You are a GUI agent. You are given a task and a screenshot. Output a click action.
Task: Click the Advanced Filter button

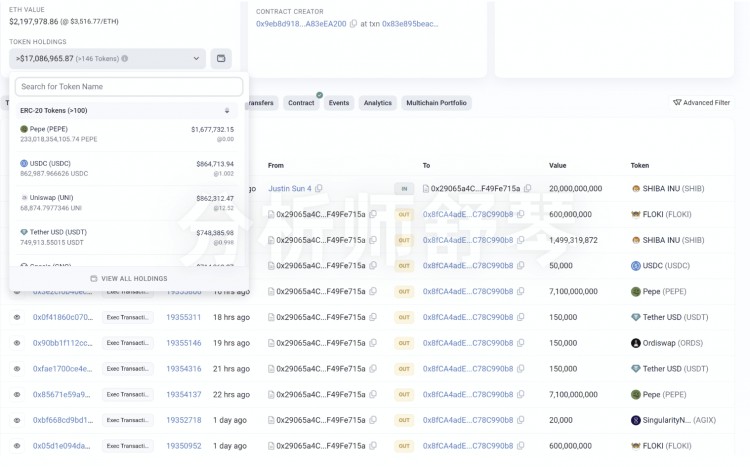[701, 102]
